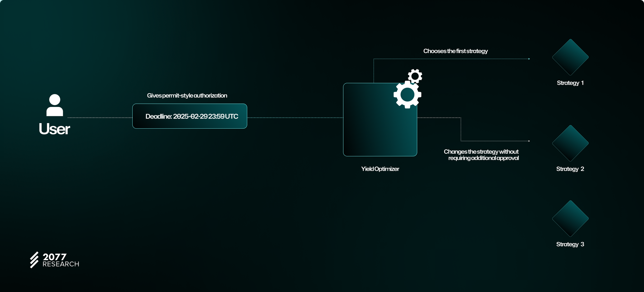Click the Deadline 2025-02-29 box
Image resolution: width=644 pixels, height=292 pixels.
(x=190, y=116)
